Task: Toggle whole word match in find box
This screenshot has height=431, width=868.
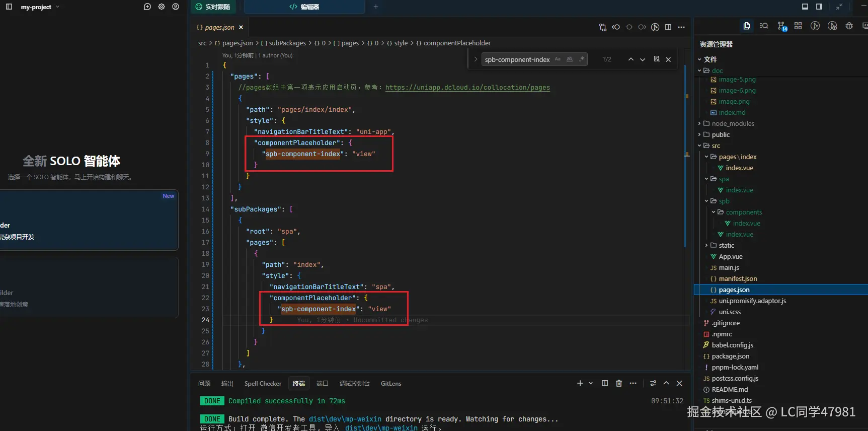Action: pyautogui.click(x=570, y=59)
